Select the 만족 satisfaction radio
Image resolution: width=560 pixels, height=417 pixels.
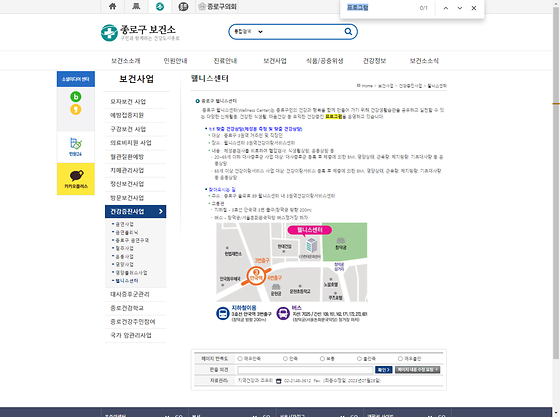tap(285, 358)
